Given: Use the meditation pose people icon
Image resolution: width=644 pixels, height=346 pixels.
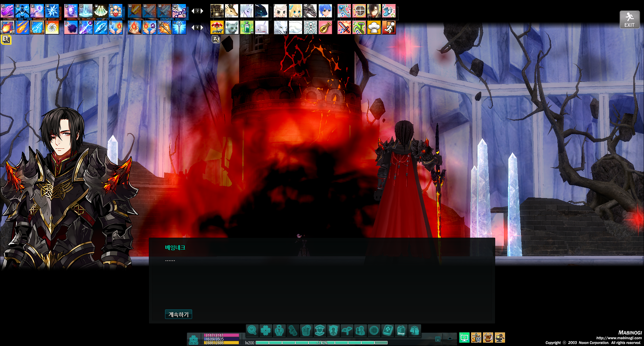Looking at the screenshot, I should (310, 28).
